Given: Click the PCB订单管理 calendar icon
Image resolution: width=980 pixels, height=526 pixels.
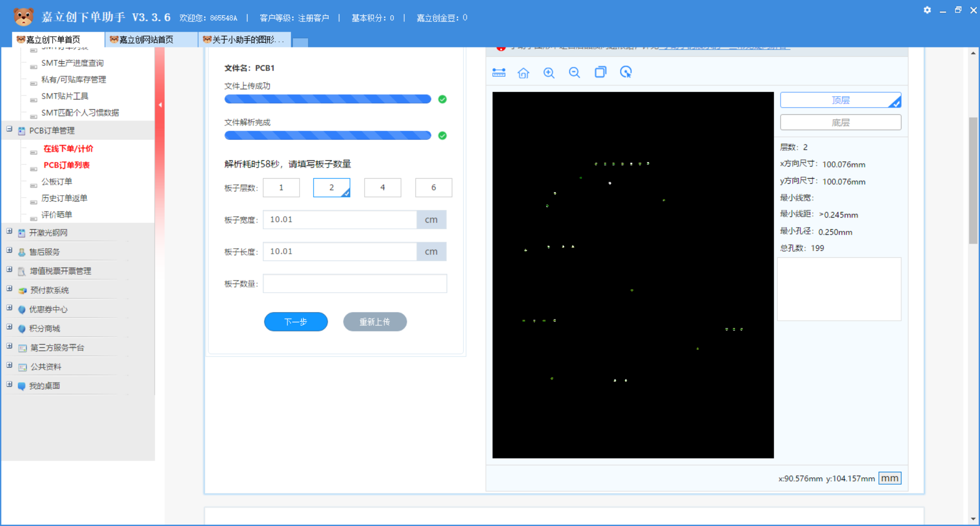Looking at the screenshot, I should point(21,131).
